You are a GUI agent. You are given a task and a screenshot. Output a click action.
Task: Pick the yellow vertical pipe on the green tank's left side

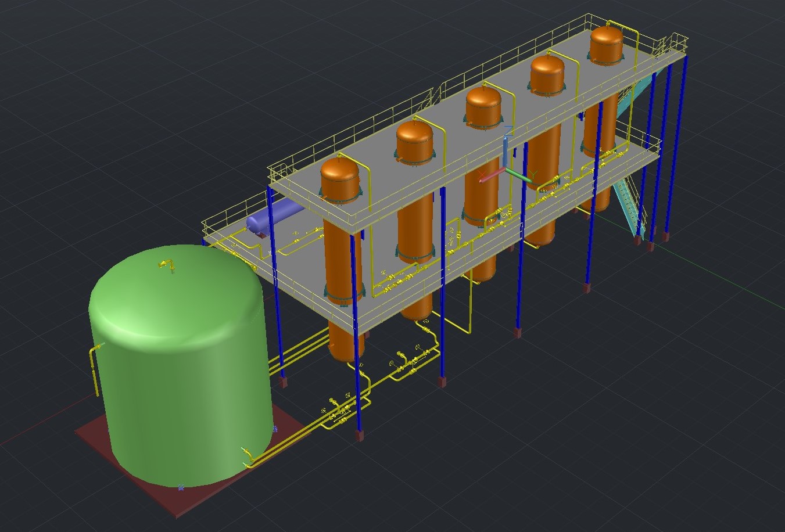pos(95,371)
